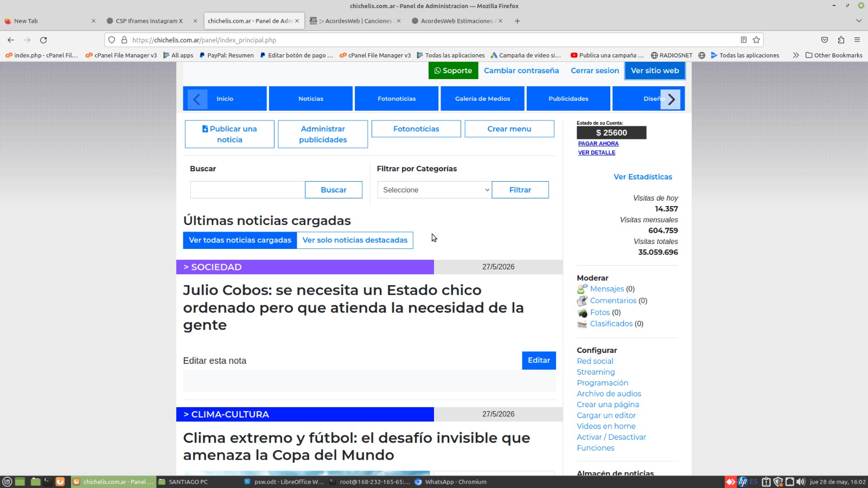Open the Mensajes moderation icon
The width and height of the screenshot is (868, 488).
582,289
